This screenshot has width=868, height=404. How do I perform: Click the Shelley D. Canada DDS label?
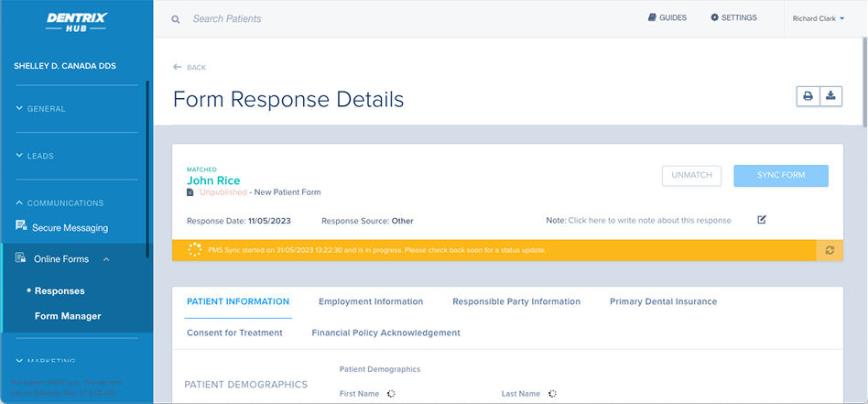coord(65,66)
